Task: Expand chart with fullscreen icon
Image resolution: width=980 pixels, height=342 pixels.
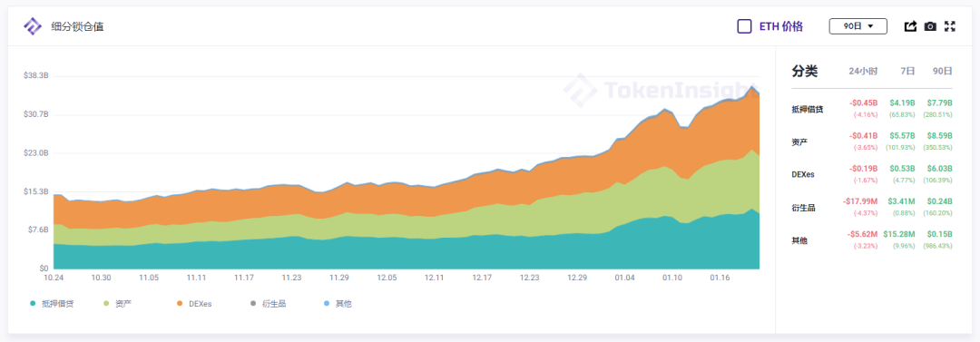Action: tap(950, 26)
